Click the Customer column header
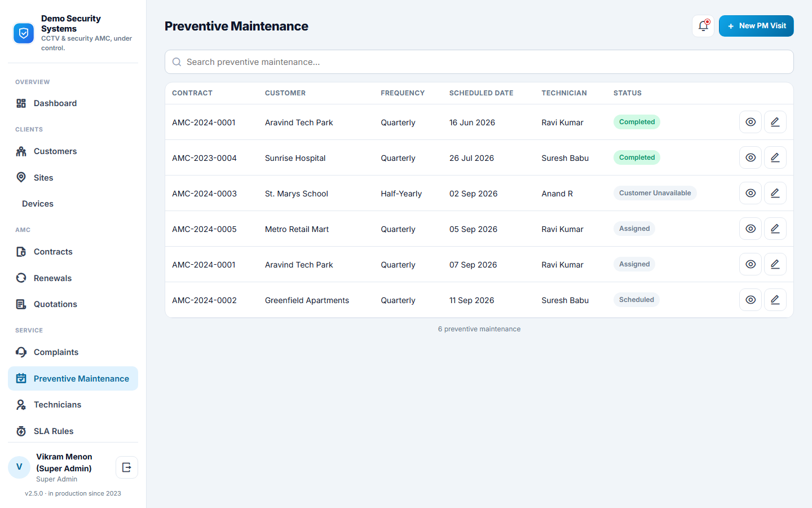Viewport: 812px width, 508px height. tap(285, 93)
